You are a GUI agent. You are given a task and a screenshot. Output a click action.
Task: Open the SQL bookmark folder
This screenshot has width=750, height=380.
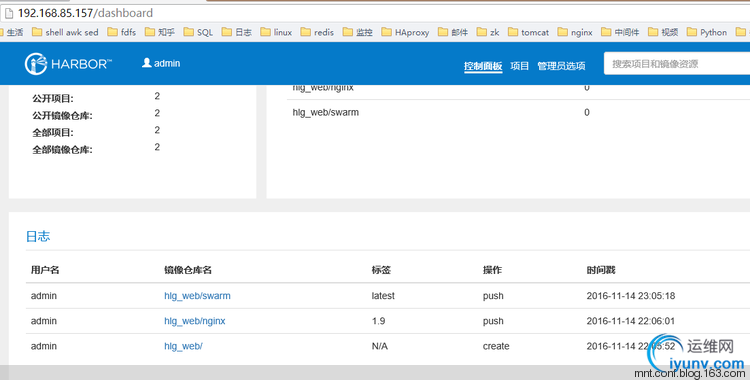point(198,32)
